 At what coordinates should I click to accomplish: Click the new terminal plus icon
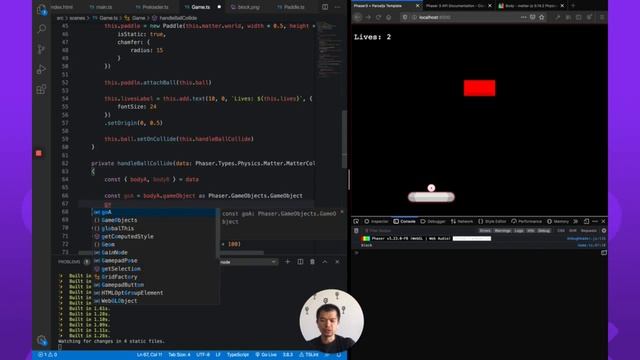click(287, 262)
